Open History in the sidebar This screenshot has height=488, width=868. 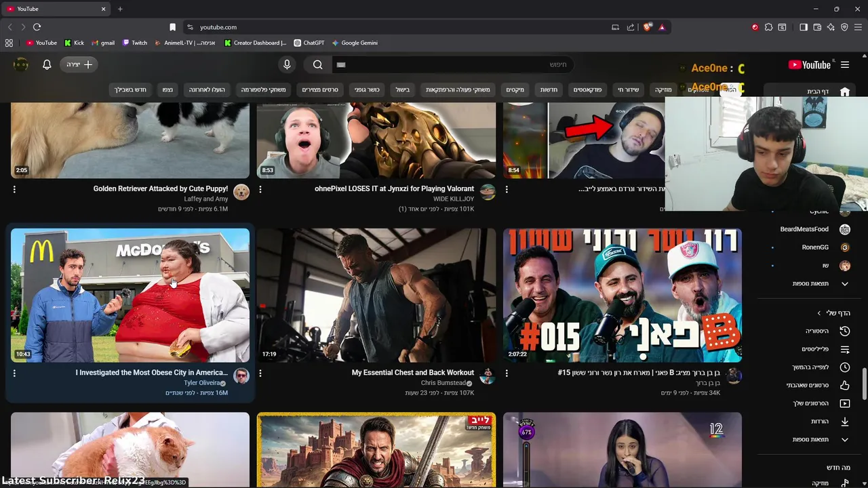coord(845,331)
